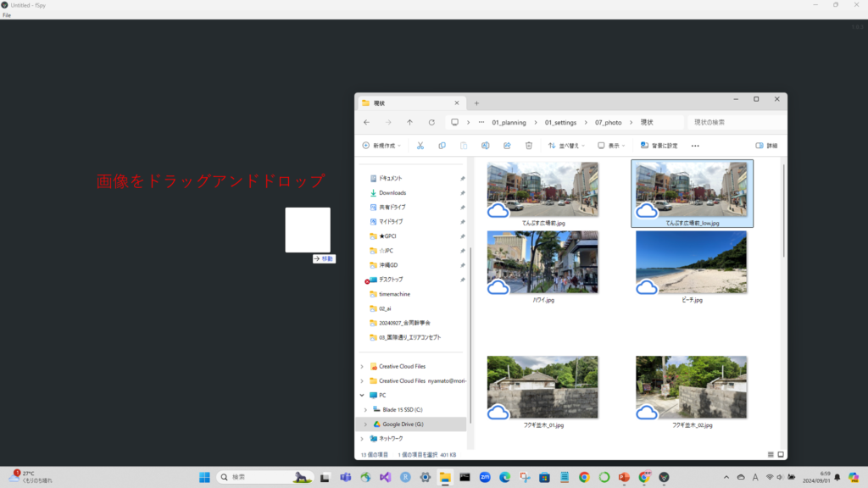
Task: Navigate back with the left arrow button
Action: point(366,122)
